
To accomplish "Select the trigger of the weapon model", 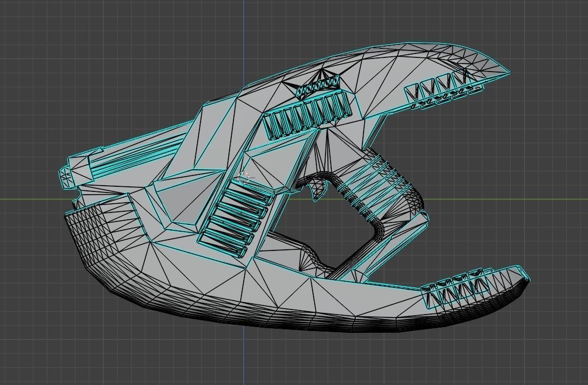I will 318,189.
